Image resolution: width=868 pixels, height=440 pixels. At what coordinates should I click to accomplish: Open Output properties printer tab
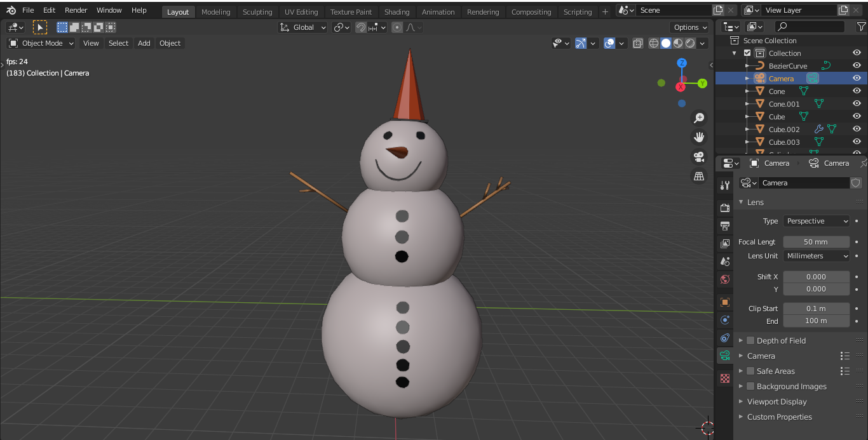[724, 225]
